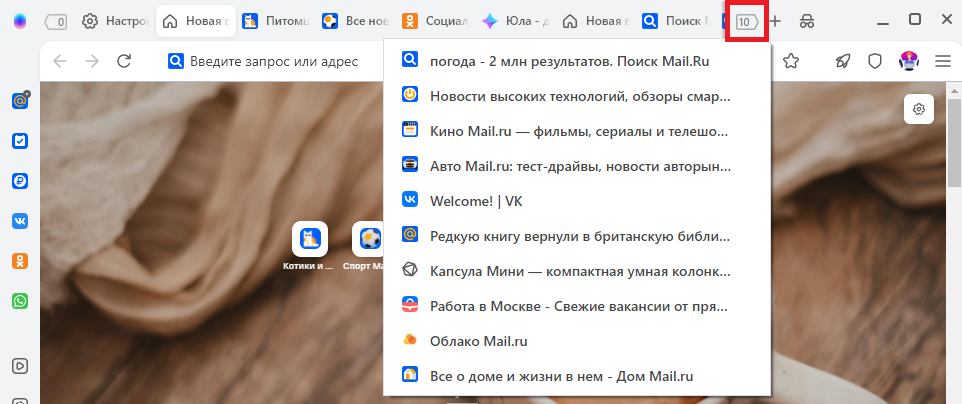The height and width of the screenshot is (404, 962).
Task: Select 'Работа в Москве' tab entry
Action: (577, 306)
